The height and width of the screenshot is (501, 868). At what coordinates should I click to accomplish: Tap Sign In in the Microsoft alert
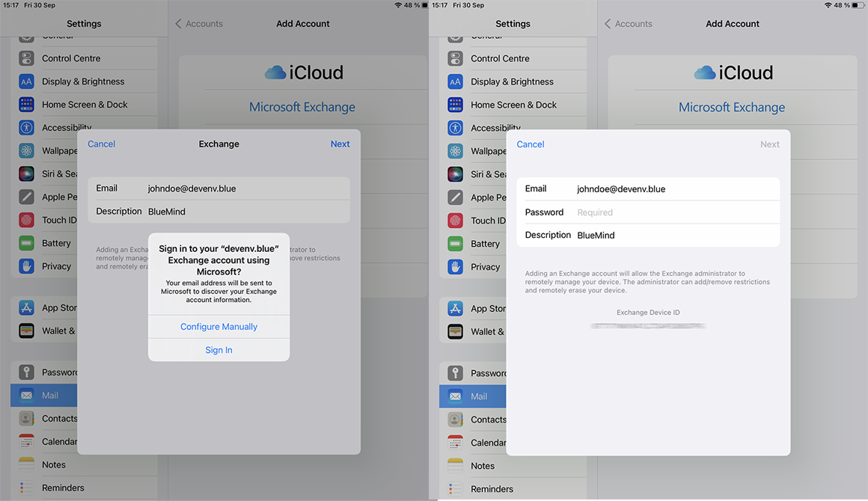pos(218,350)
